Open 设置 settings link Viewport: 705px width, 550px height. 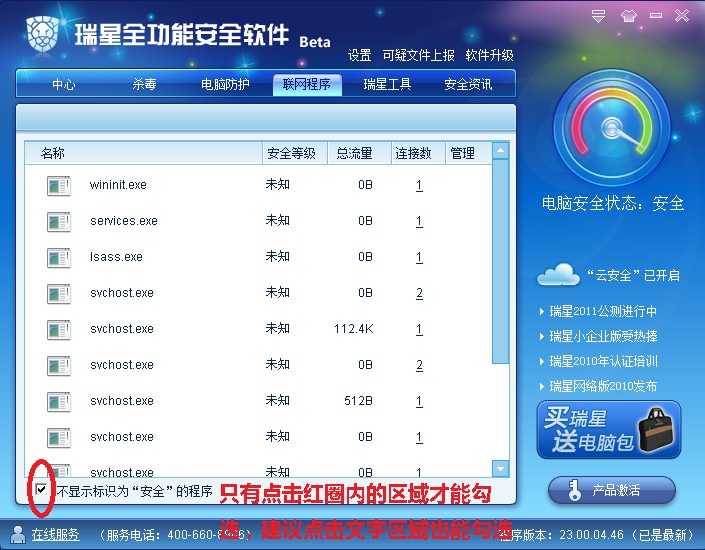[359, 55]
